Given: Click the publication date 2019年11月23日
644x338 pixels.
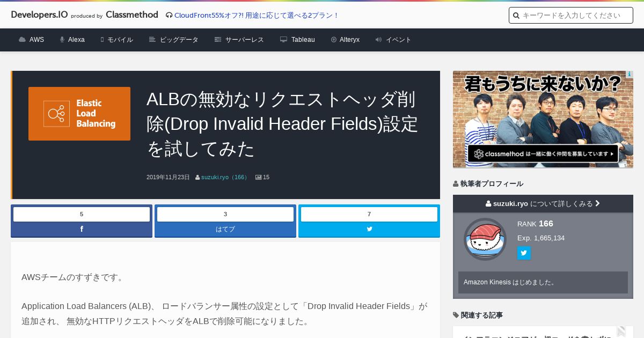Looking at the screenshot, I should pos(168,177).
